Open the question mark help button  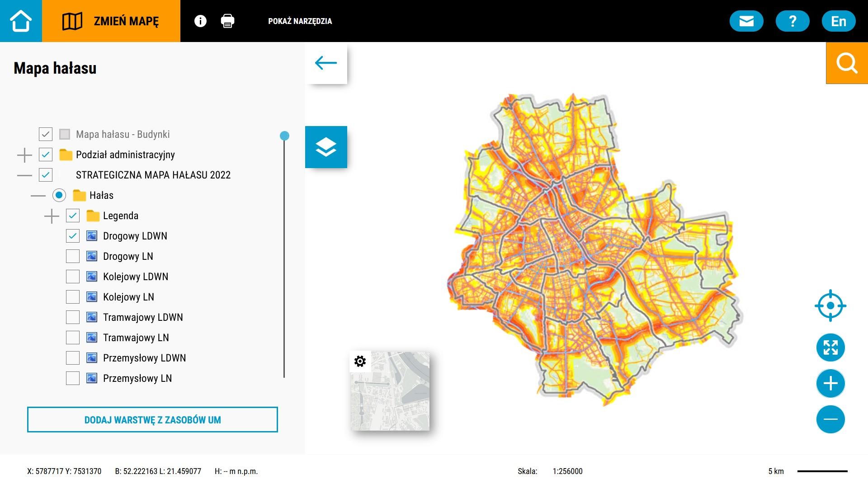pos(792,21)
